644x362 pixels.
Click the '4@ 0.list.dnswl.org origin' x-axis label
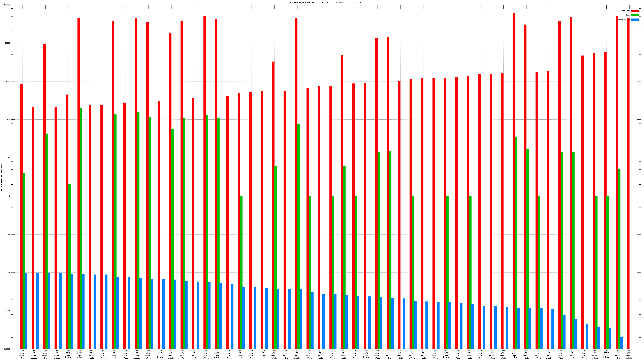(x=34, y=355)
